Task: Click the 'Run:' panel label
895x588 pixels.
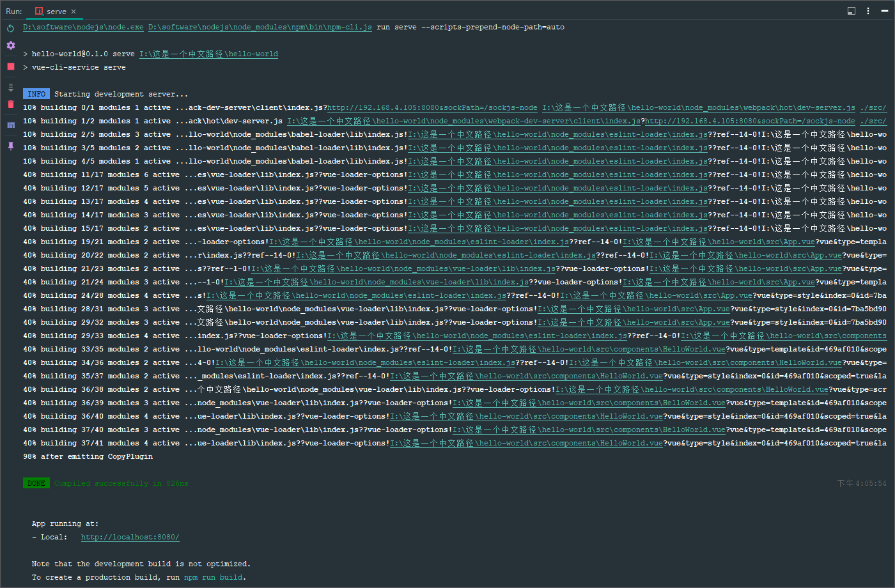Action: 13,12
